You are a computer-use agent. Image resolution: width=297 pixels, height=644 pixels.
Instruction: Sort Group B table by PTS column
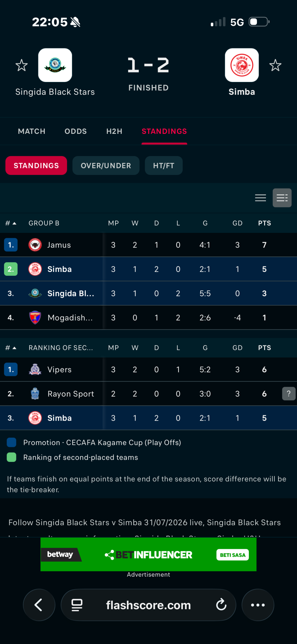264,223
